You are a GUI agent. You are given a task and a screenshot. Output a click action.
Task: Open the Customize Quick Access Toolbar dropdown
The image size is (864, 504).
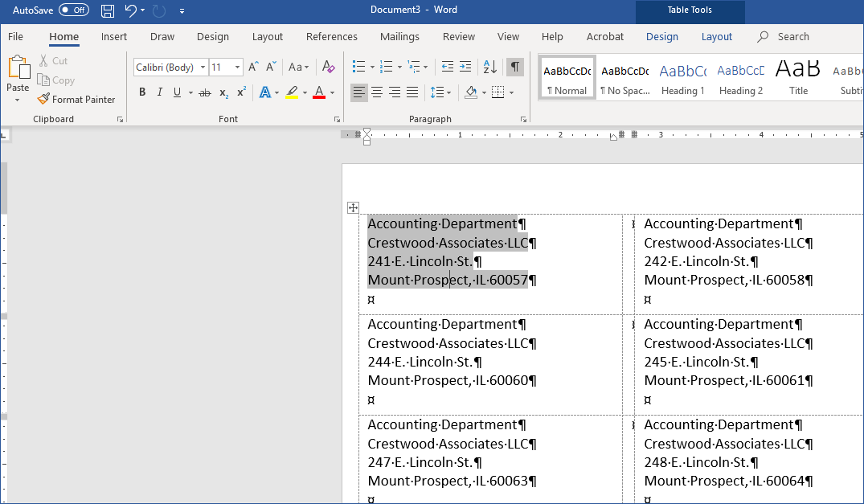tap(182, 10)
